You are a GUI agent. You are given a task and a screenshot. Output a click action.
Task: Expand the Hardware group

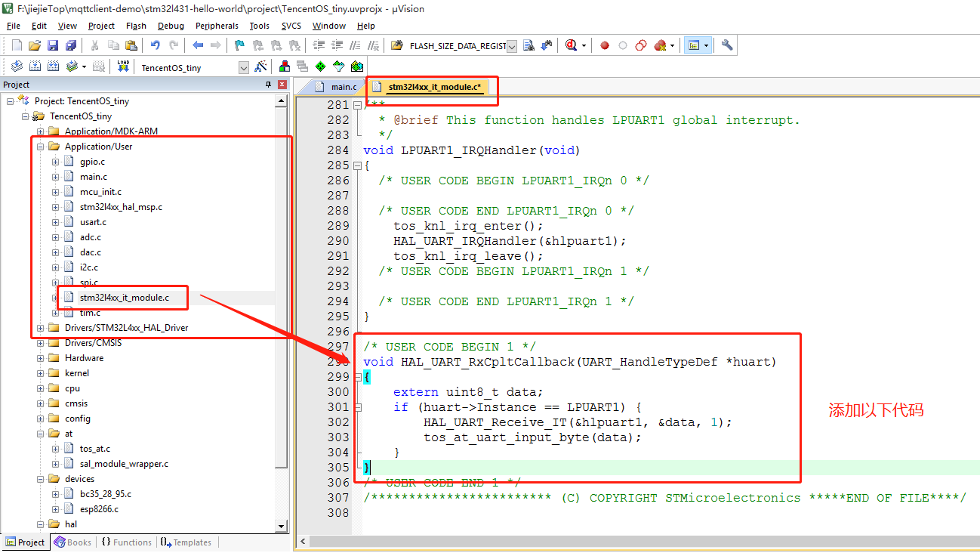[41, 358]
